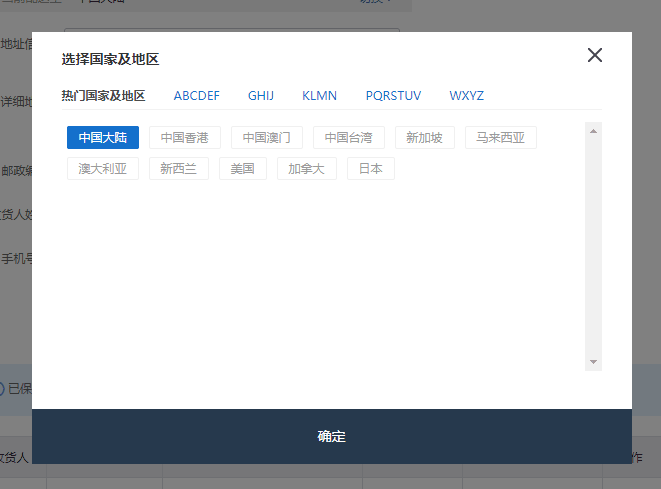The width and height of the screenshot is (661, 489).
Task: Click the scrollbar up arrow
Action: (x=593, y=131)
